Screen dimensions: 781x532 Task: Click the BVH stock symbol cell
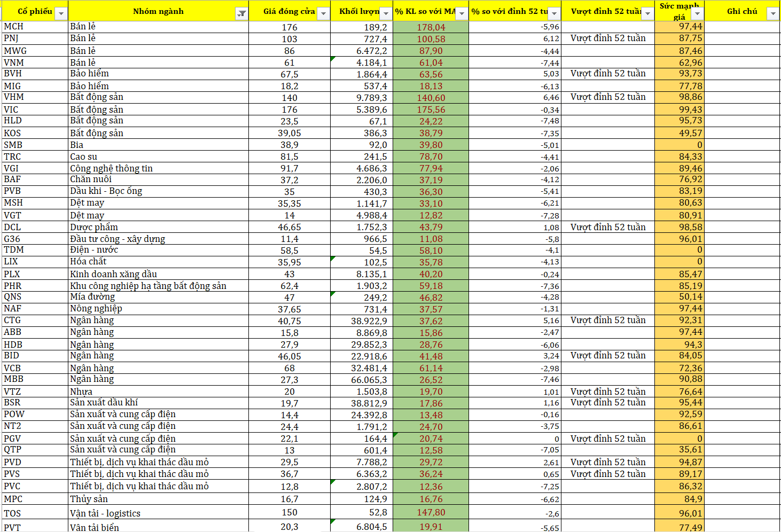(35, 74)
